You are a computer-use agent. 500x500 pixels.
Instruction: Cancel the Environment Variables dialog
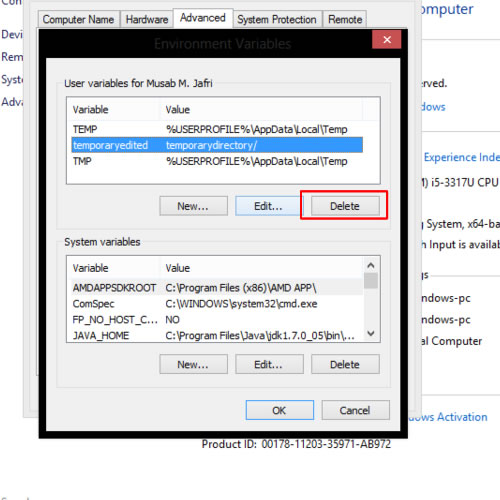tap(355, 410)
